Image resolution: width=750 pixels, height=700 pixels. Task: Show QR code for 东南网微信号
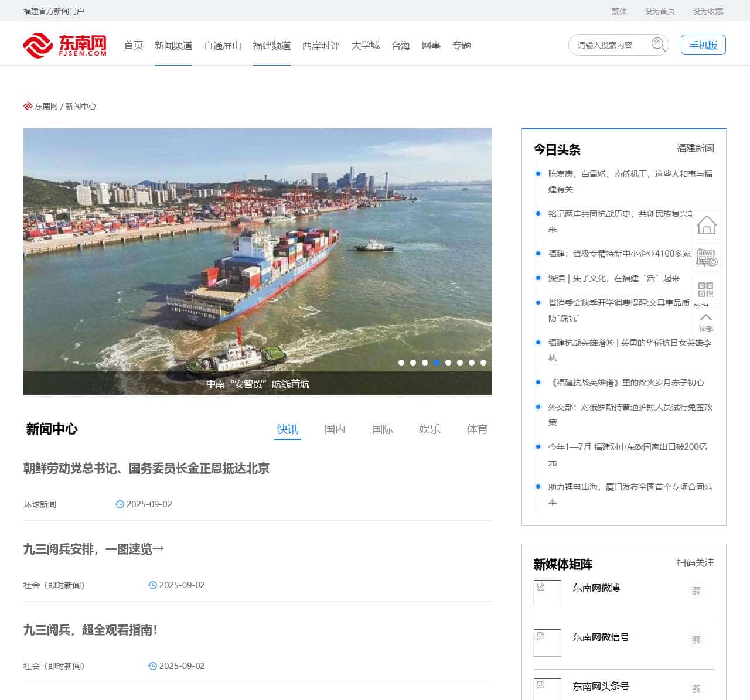click(x=696, y=640)
